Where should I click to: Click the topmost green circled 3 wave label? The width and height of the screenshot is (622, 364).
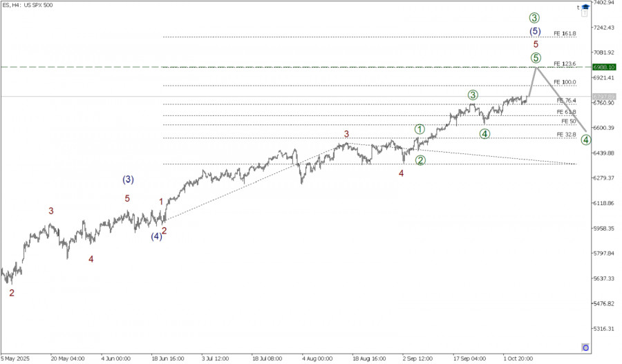coord(534,18)
